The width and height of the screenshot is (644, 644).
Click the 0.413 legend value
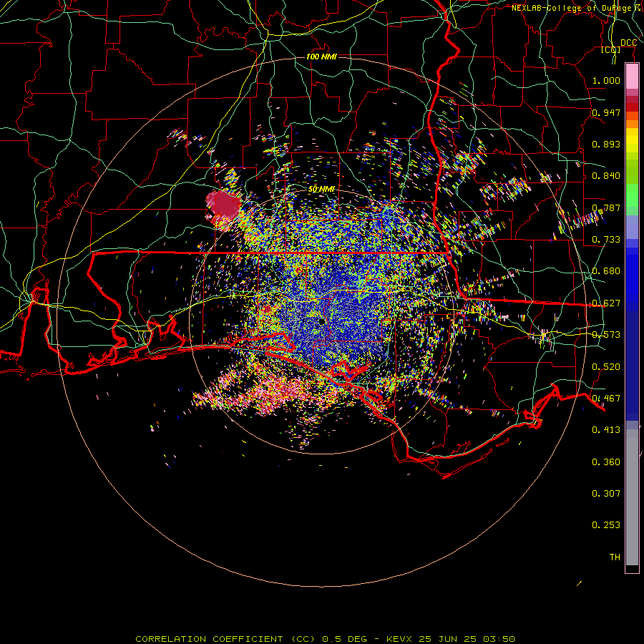click(606, 429)
